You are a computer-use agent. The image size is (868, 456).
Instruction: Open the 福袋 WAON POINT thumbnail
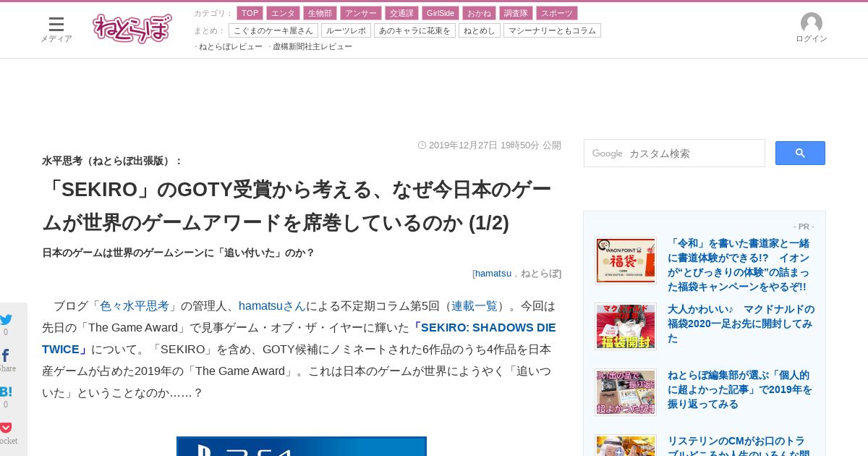coord(626,261)
